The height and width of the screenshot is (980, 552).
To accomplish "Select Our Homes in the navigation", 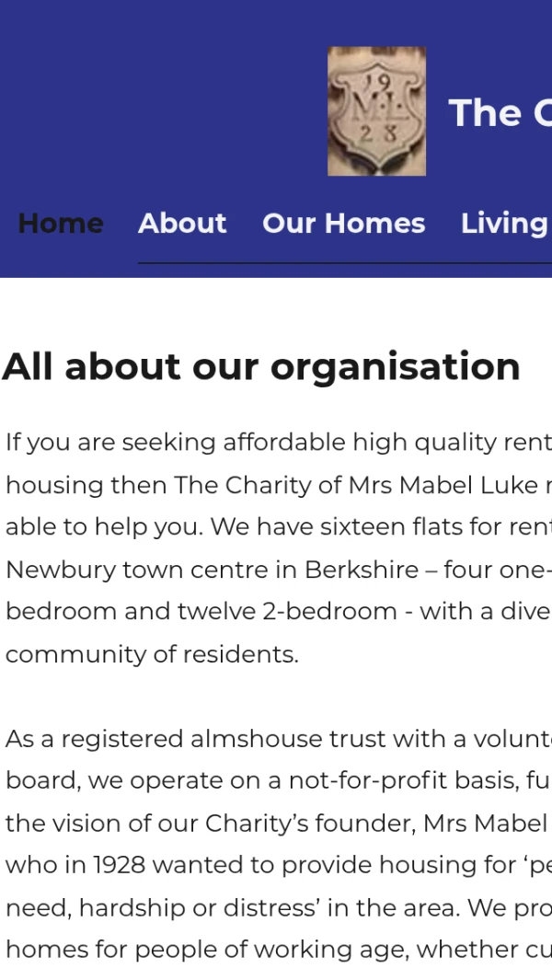I will tap(343, 223).
